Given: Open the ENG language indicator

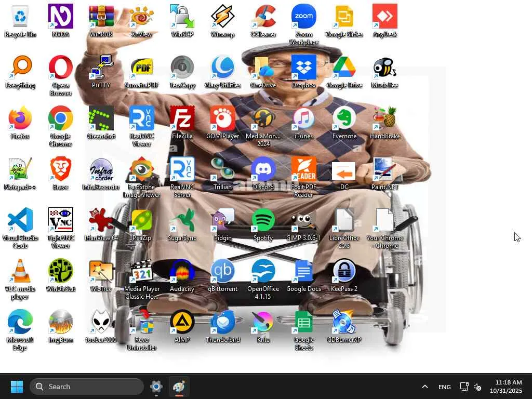Looking at the screenshot, I should click(x=445, y=387).
